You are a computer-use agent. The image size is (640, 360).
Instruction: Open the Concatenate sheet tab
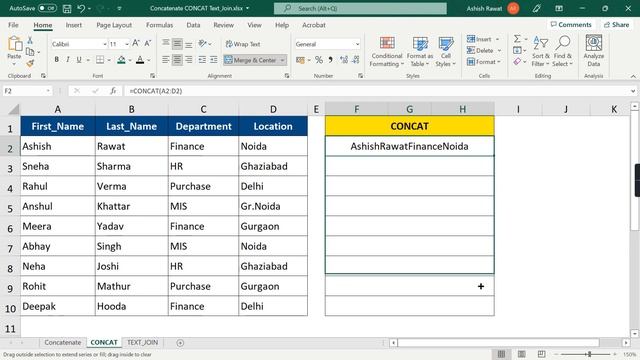click(62, 342)
